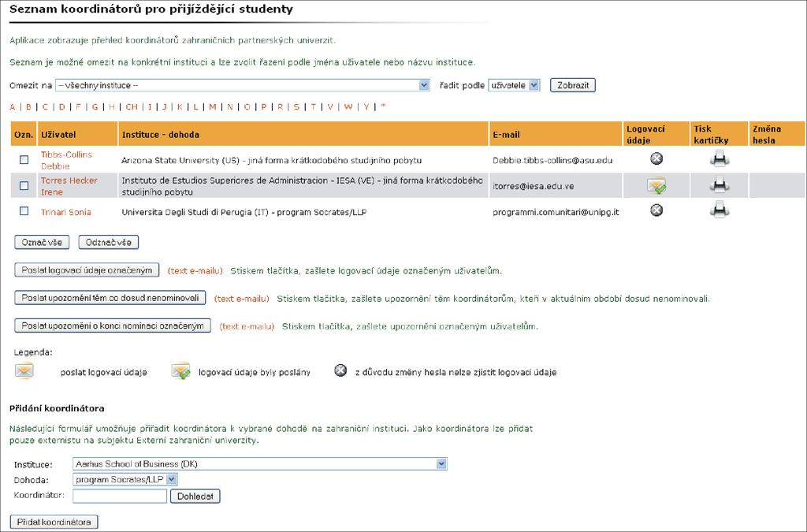Click login data X icon for Tibbs-Collins
The width and height of the screenshot is (807, 532).
pyautogui.click(x=656, y=159)
